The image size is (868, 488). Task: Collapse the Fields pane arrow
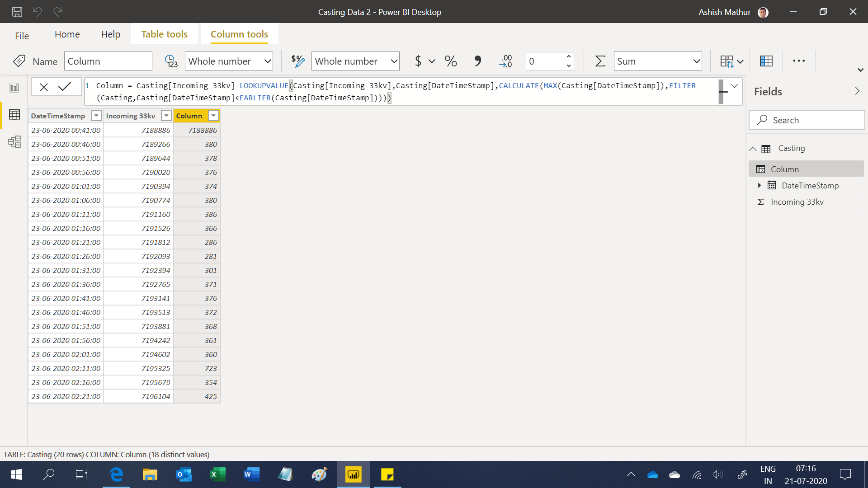click(x=857, y=91)
